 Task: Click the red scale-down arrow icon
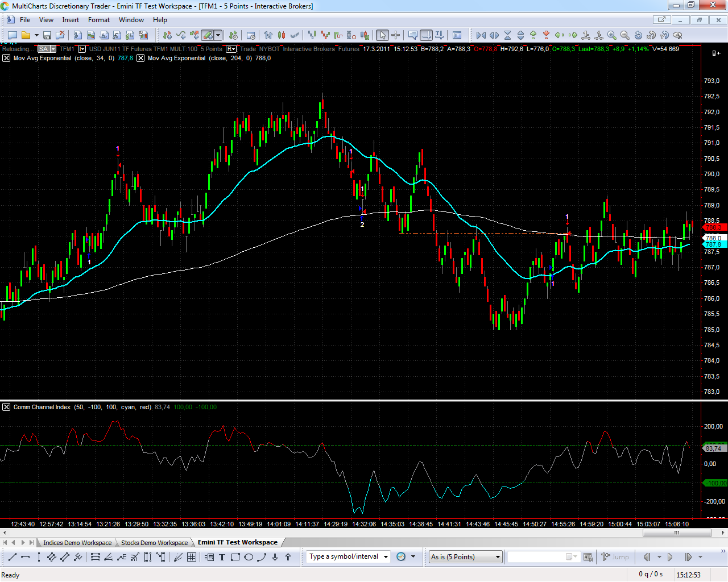point(547,35)
